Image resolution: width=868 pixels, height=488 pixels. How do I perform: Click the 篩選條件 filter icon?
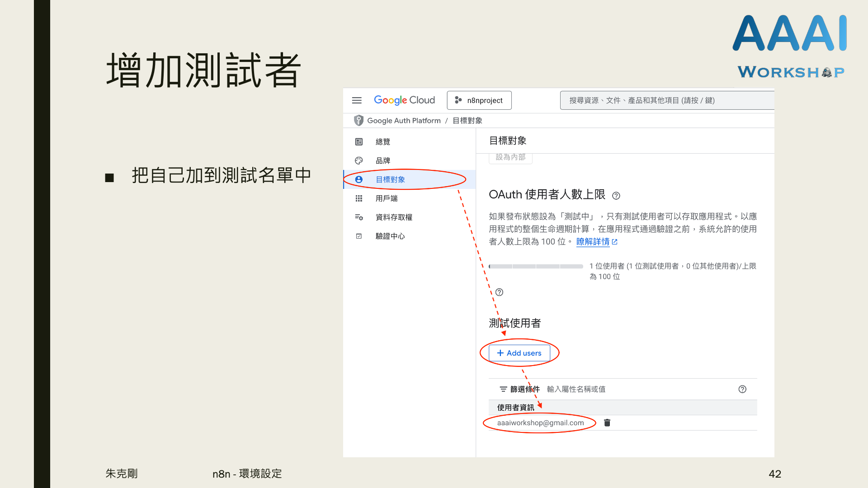[x=503, y=389]
